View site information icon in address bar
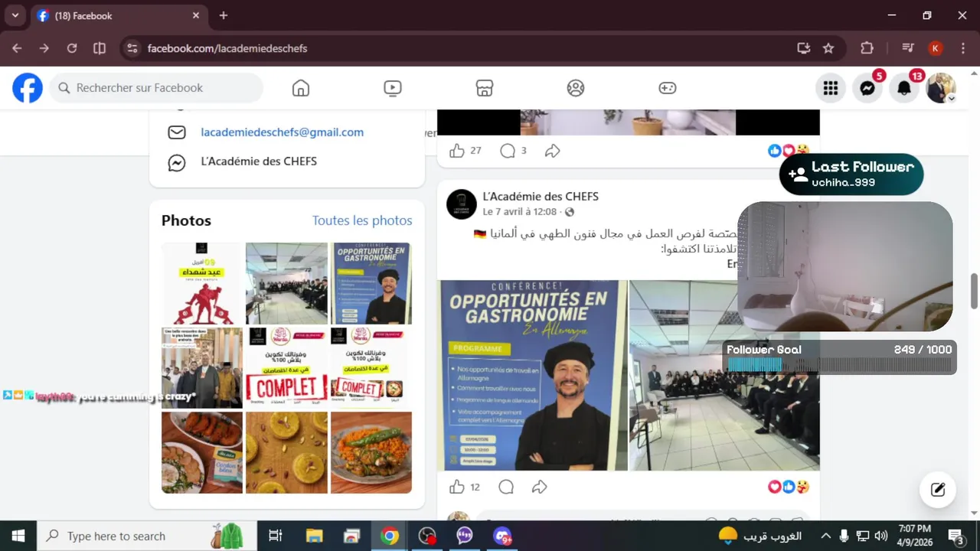 132,48
